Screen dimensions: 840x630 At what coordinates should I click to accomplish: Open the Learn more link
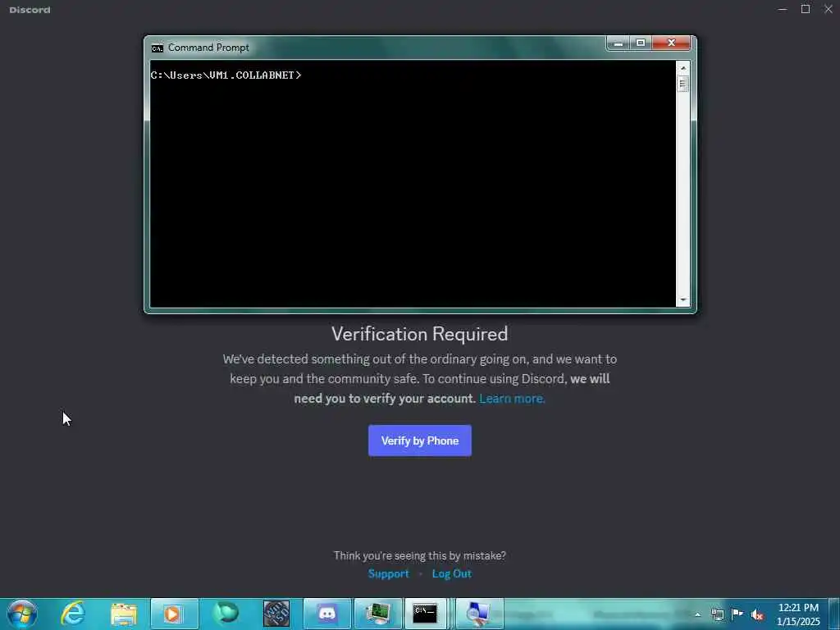click(512, 399)
